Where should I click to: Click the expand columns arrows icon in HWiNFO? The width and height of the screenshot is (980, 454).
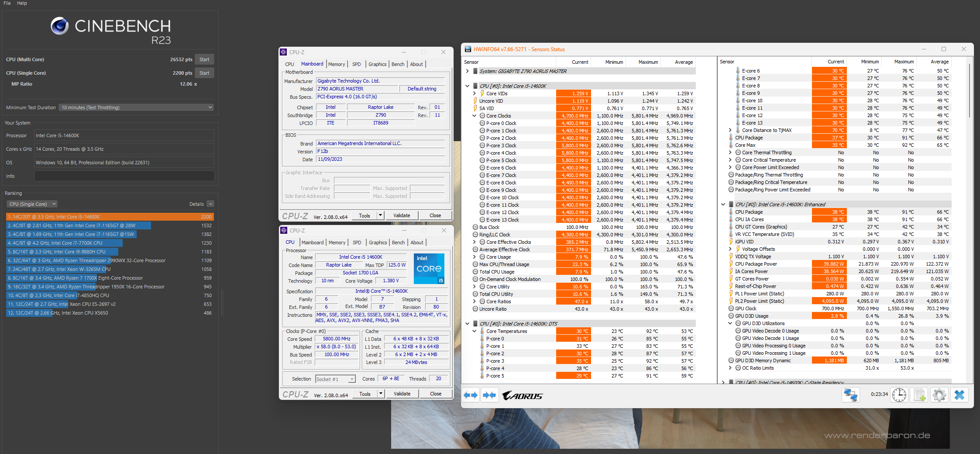coord(471,395)
